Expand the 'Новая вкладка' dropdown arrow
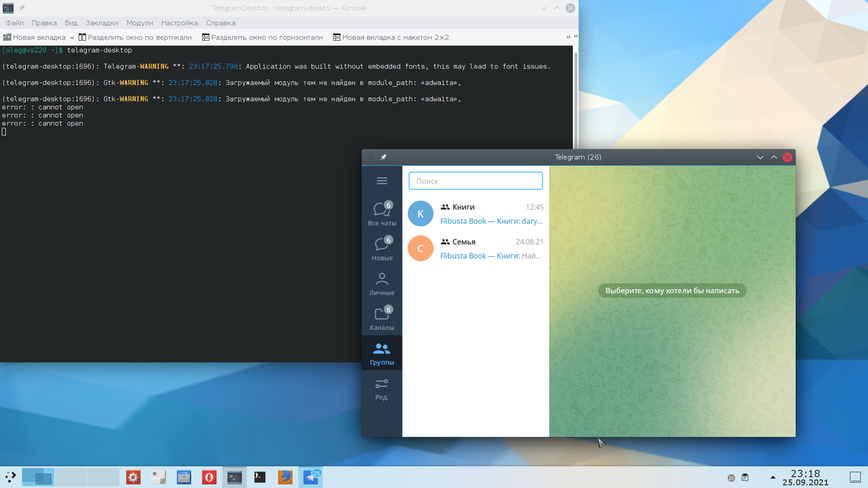The image size is (868, 488). [72, 38]
